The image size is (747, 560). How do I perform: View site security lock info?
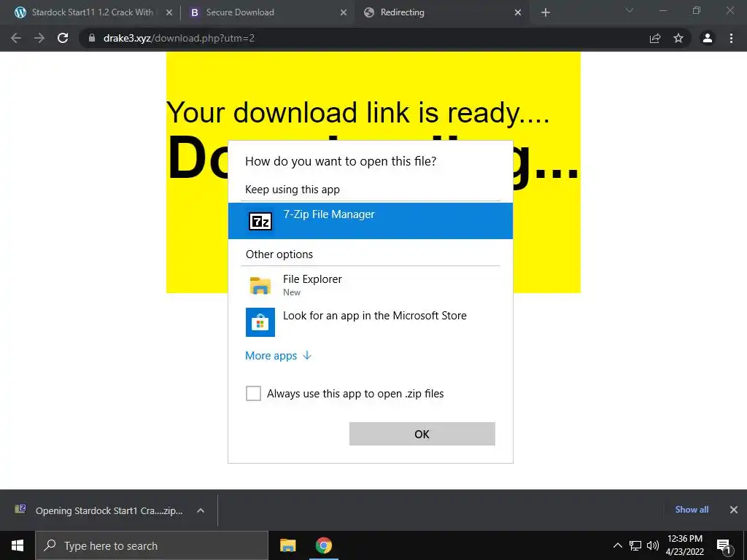92,38
